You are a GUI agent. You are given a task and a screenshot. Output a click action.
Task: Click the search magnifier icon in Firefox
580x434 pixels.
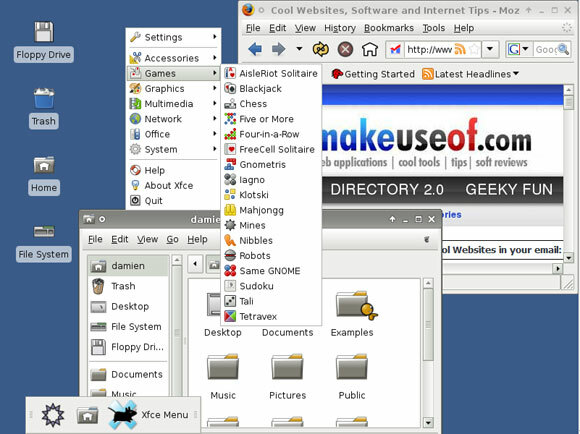(x=563, y=49)
